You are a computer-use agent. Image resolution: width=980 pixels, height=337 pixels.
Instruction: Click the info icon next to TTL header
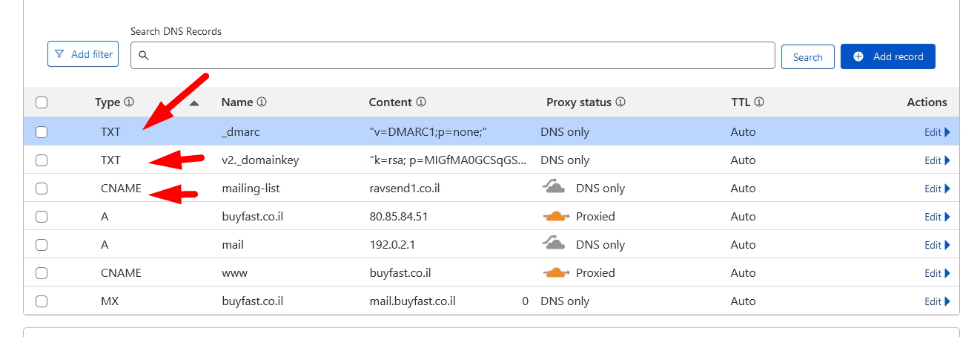pos(759,102)
